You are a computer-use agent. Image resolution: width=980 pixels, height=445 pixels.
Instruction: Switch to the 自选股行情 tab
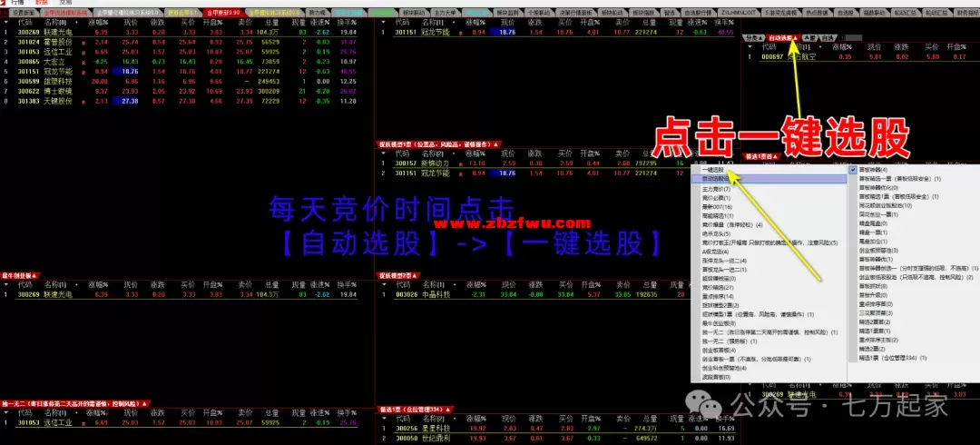point(698,12)
